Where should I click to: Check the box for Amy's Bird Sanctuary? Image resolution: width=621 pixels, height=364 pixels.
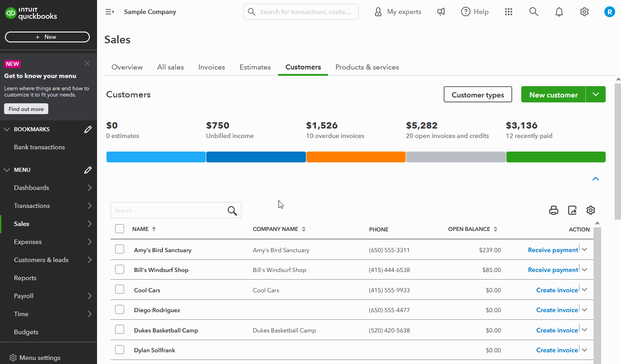click(120, 249)
